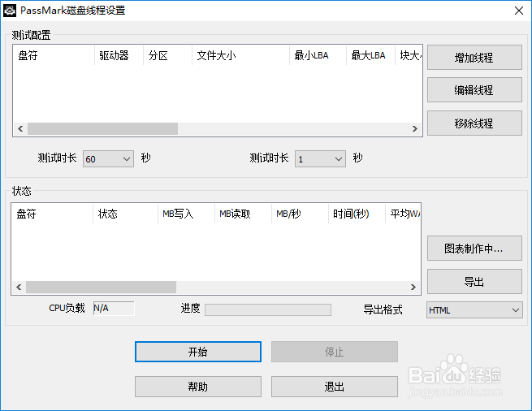
Task: Click the 状态 column header
Action: [x=125, y=214]
